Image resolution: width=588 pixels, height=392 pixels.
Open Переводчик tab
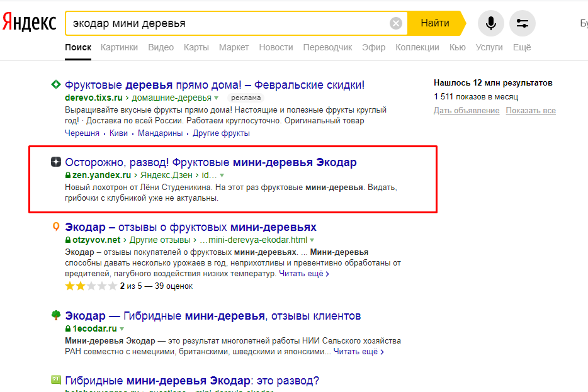point(327,48)
